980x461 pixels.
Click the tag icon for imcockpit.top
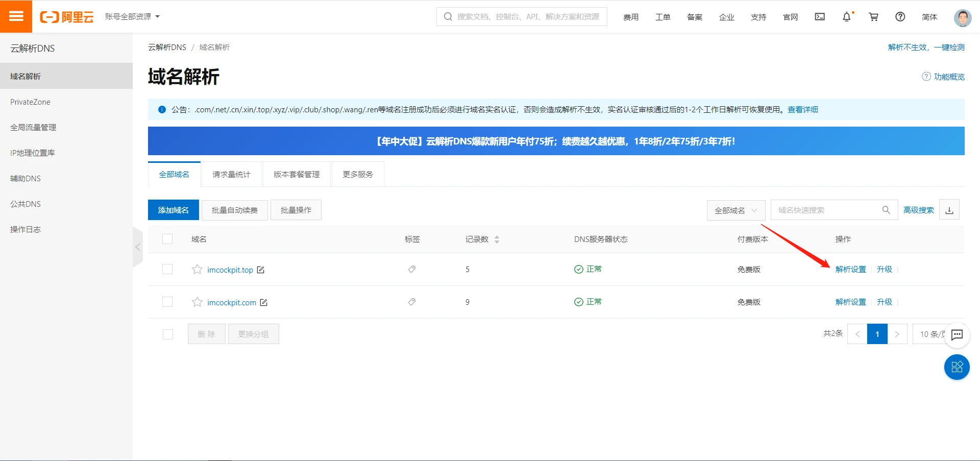tap(412, 269)
